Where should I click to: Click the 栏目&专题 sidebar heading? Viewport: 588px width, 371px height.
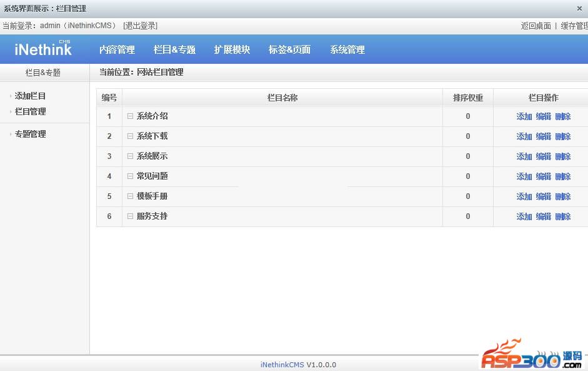point(42,73)
